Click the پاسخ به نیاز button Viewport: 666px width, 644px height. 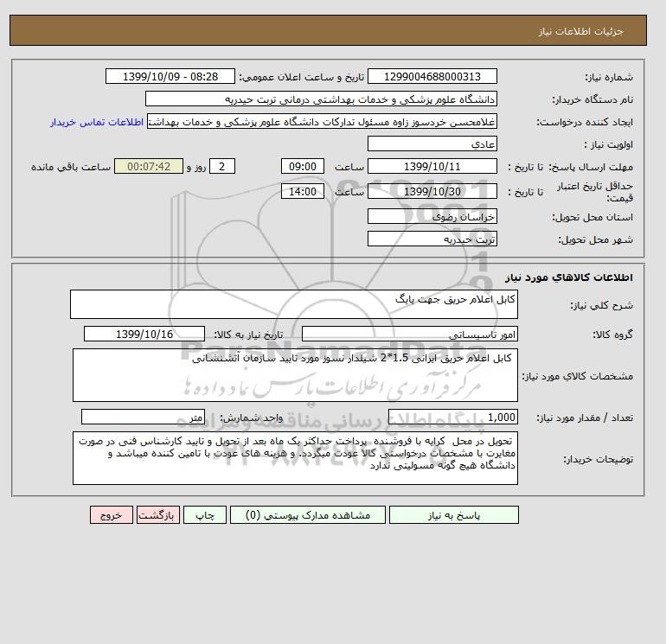453,515
